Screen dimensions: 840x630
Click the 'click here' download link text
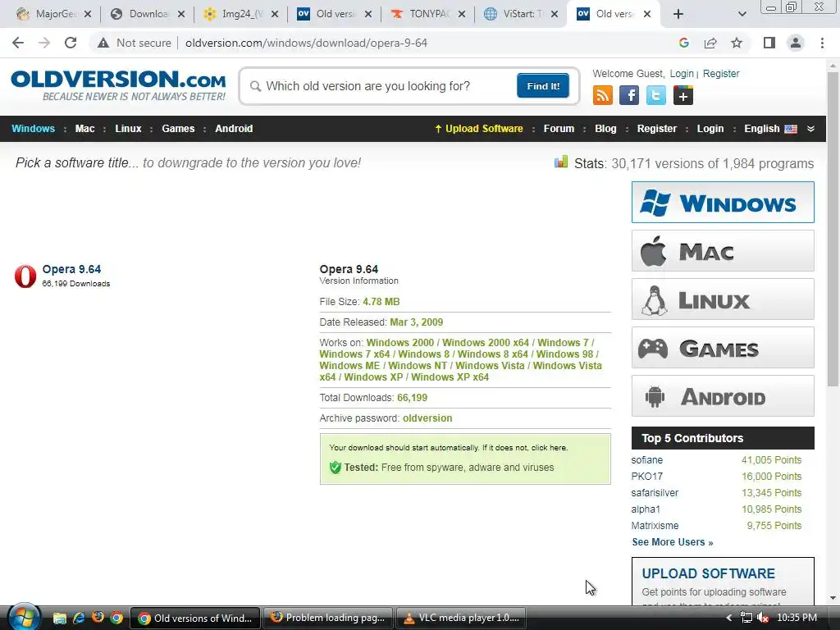(549, 448)
